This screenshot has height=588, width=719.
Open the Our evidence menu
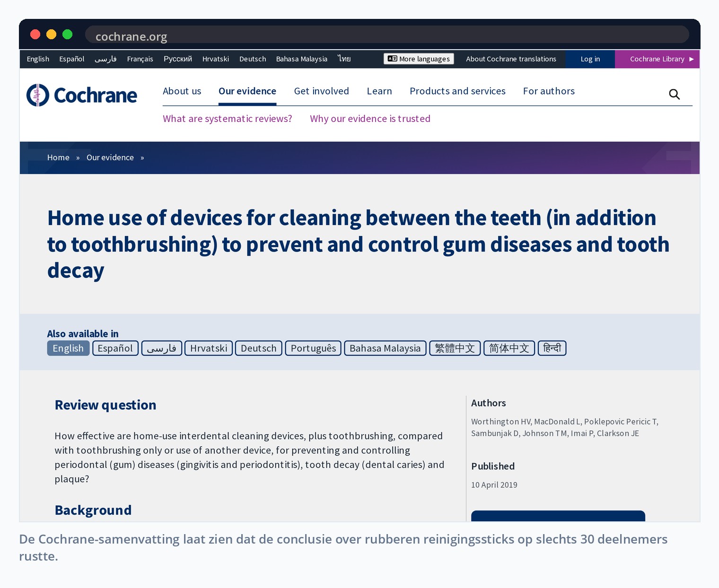[247, 91]
